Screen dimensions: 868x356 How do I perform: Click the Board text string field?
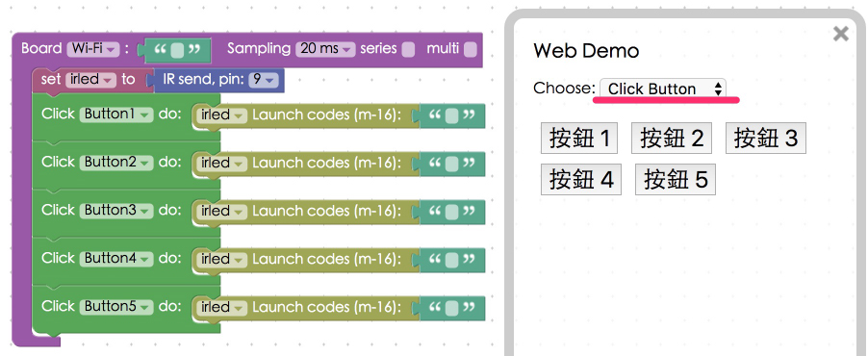[x=177, y=50]
